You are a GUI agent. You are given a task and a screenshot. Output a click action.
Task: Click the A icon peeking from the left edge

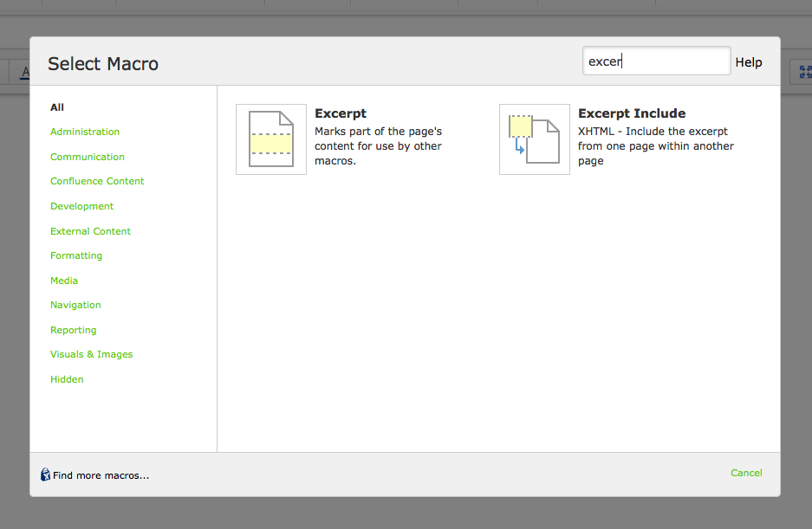(24, 73)
